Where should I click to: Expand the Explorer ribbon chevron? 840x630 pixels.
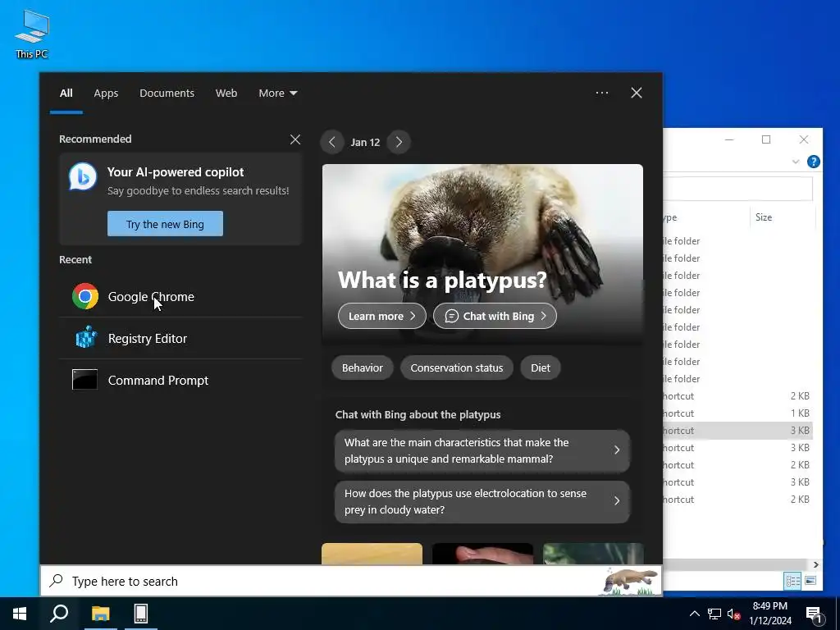click(796, 162)
